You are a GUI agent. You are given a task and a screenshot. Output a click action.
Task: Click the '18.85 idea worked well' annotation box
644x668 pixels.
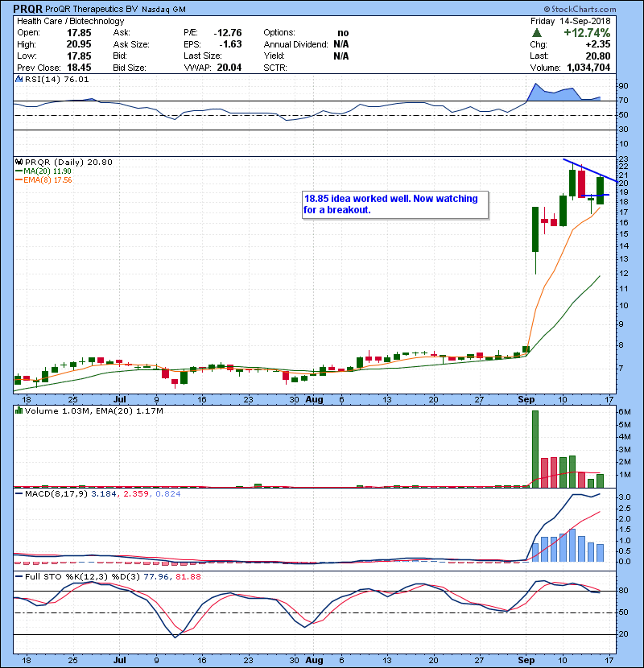click(395, 204)
